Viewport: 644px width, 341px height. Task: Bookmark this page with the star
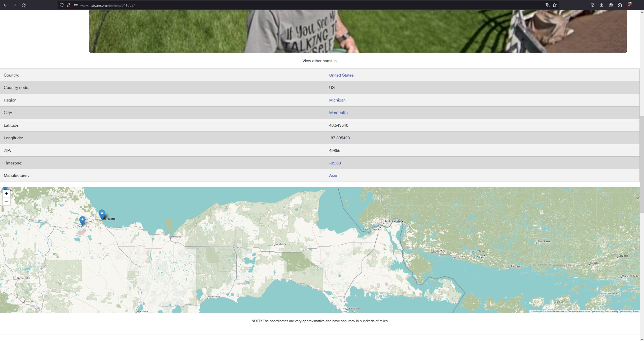[555, 5]
